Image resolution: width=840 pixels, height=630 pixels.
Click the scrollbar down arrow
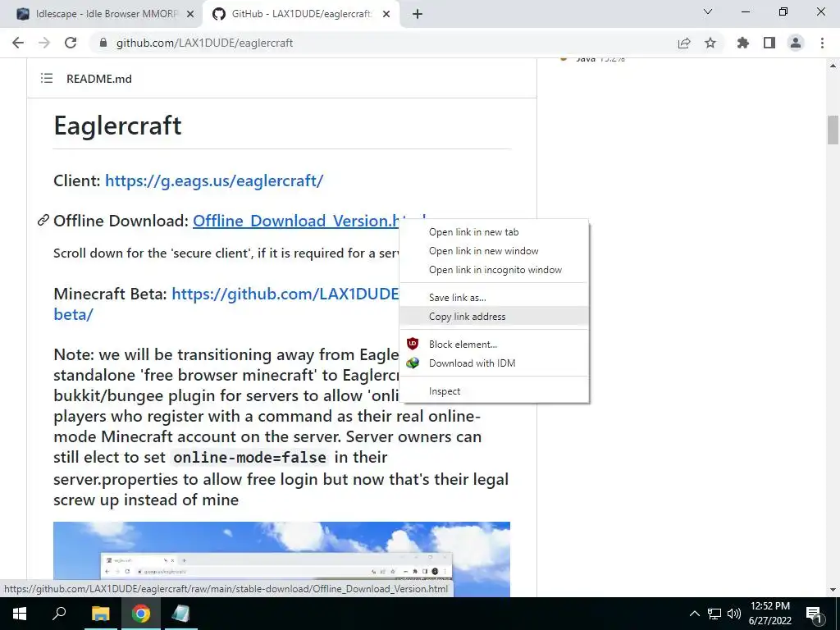pos(833,590)
